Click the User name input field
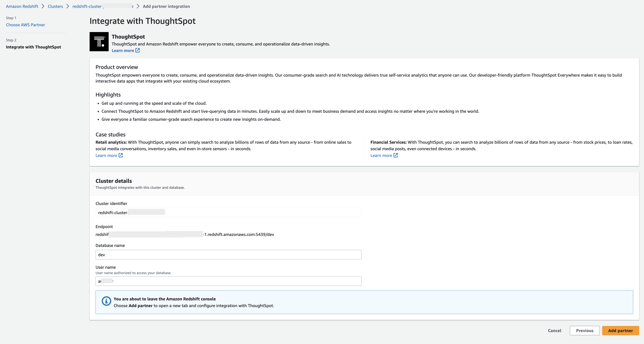This screenshot has width=644, height=344. [x=228, y=281]
